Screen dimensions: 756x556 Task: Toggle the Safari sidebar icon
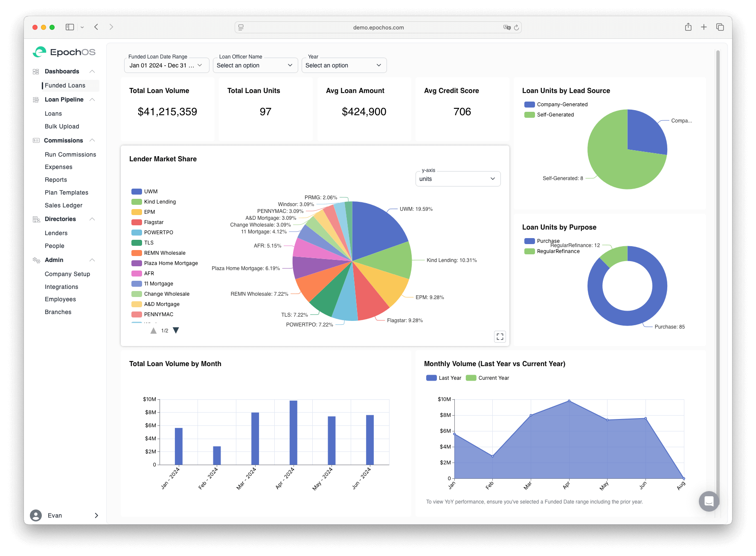click(70, 27)
